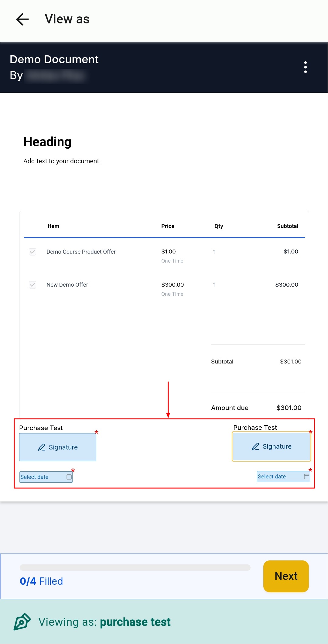Viewport: 328px width, 644px height.
Task: Click the right signature pen icon
Action: click(x=255, y=446)
